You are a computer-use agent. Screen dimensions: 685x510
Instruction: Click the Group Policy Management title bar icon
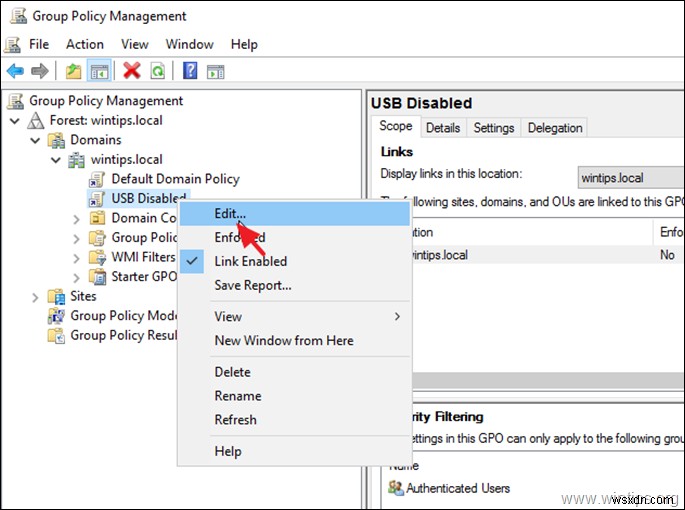pyautogui.click(x=18, y=16)
